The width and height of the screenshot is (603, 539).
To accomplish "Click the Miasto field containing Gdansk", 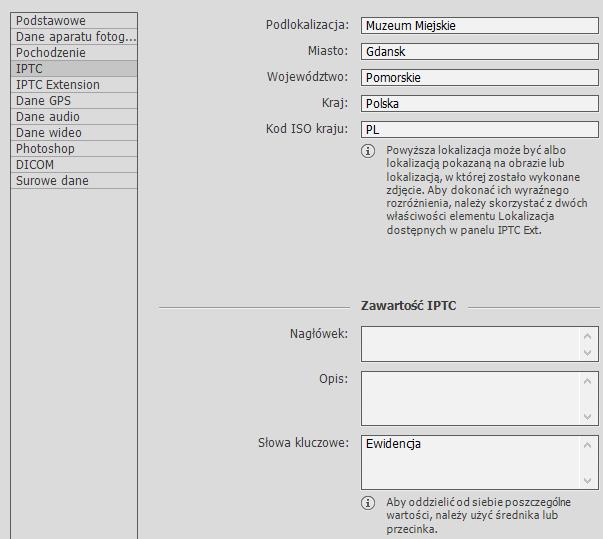I will [x=480, y=52].
